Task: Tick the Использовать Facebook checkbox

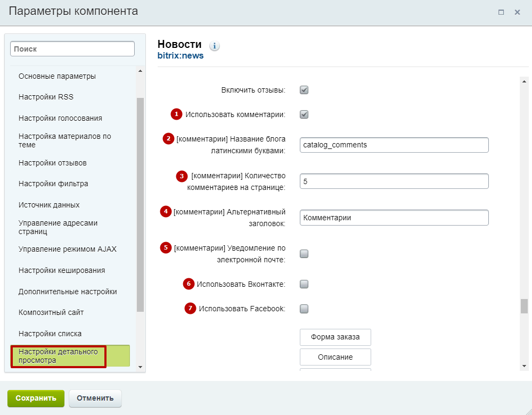Action: tap(304, 309)
